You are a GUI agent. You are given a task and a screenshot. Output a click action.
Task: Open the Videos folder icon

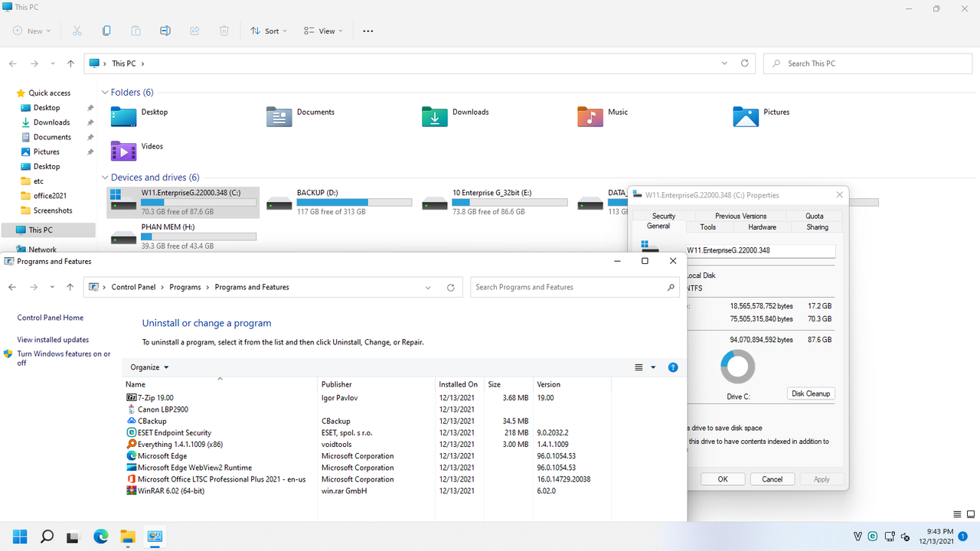pos(123,151)
